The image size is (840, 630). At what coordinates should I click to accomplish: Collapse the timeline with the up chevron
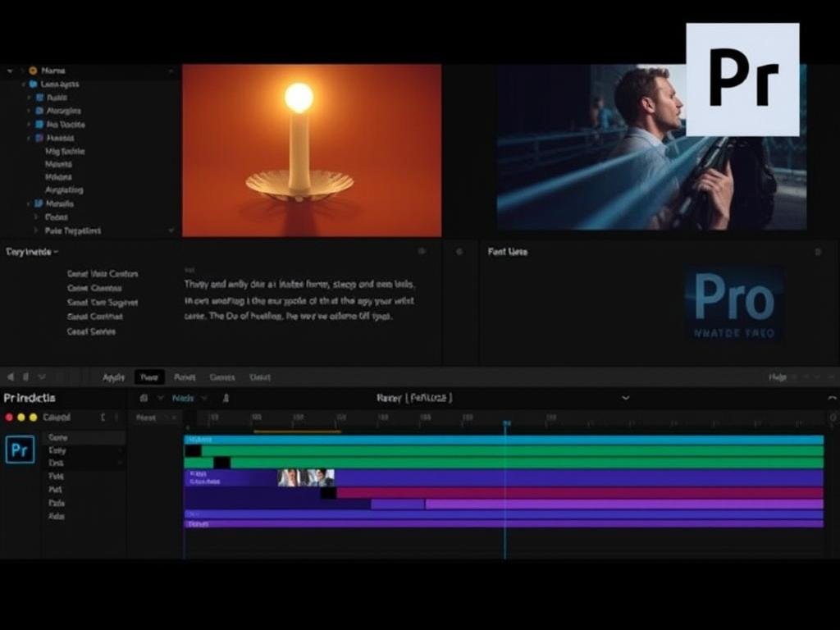832,398
